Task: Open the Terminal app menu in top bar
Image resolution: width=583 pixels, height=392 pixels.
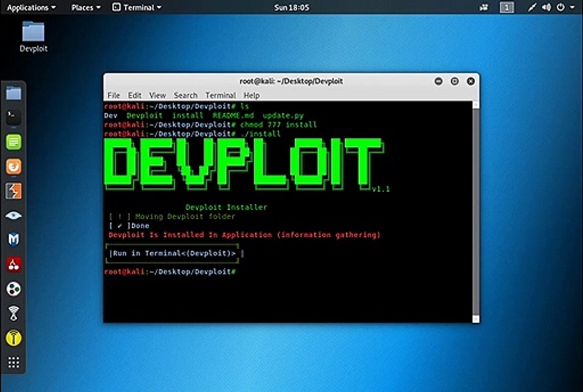Action: pos(137,8)
